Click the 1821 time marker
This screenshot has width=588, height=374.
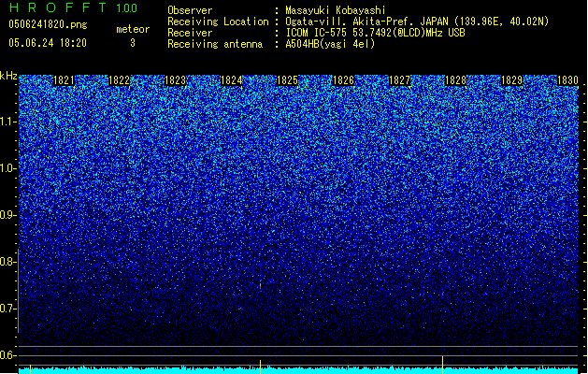pyautogui.click(x=64, y=80)
